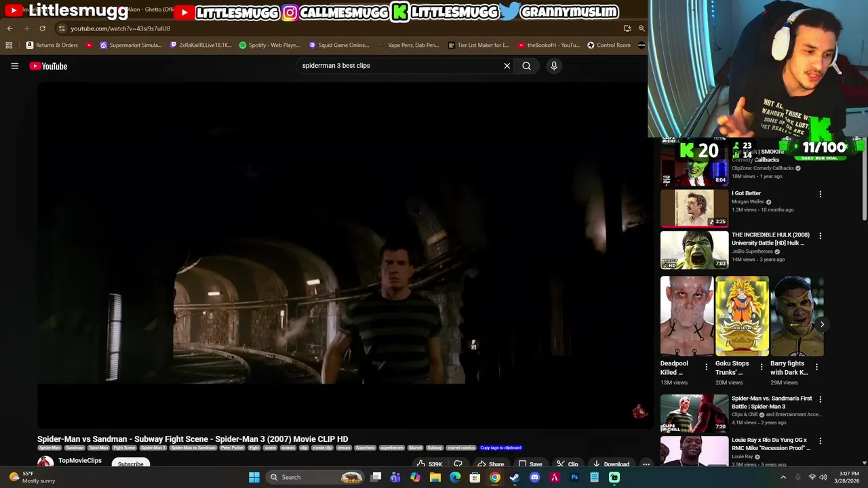Click the browser address bar URL

pos(120,28)
